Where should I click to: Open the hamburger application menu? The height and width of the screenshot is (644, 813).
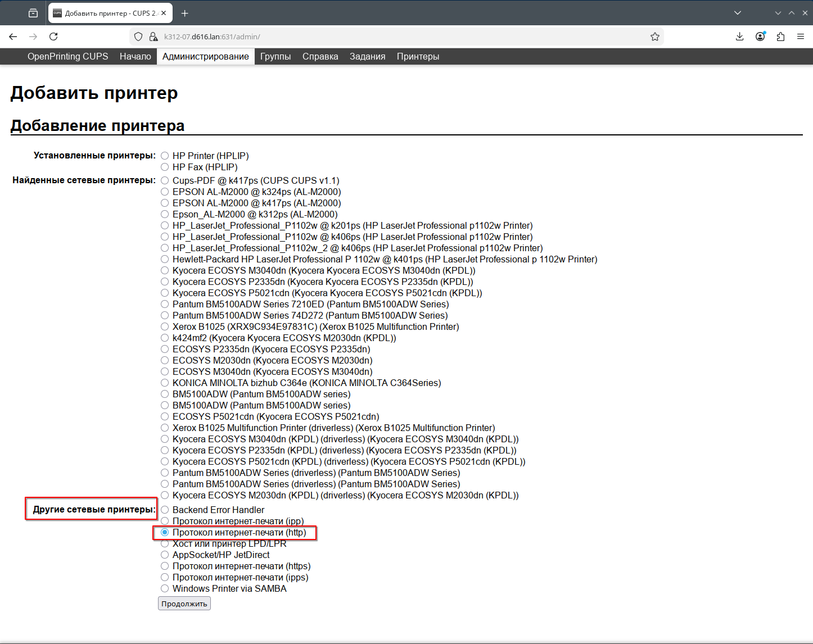pyautogui.click(x=801, y=37)
